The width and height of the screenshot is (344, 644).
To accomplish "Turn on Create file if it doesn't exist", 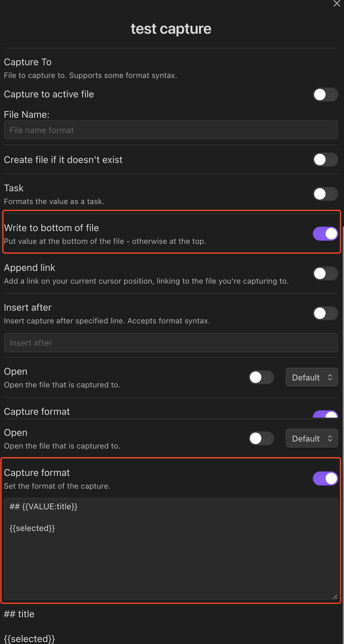I will click(325, 159).
